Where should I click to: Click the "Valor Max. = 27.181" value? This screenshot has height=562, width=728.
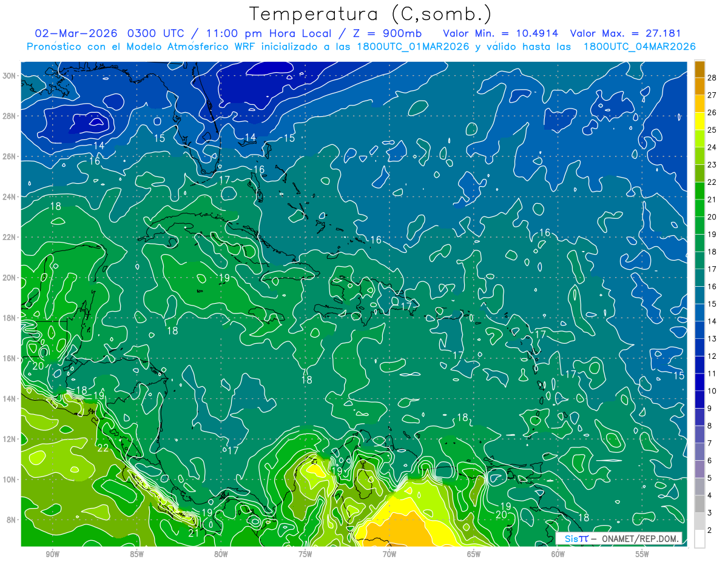click(x=625, y=33)
